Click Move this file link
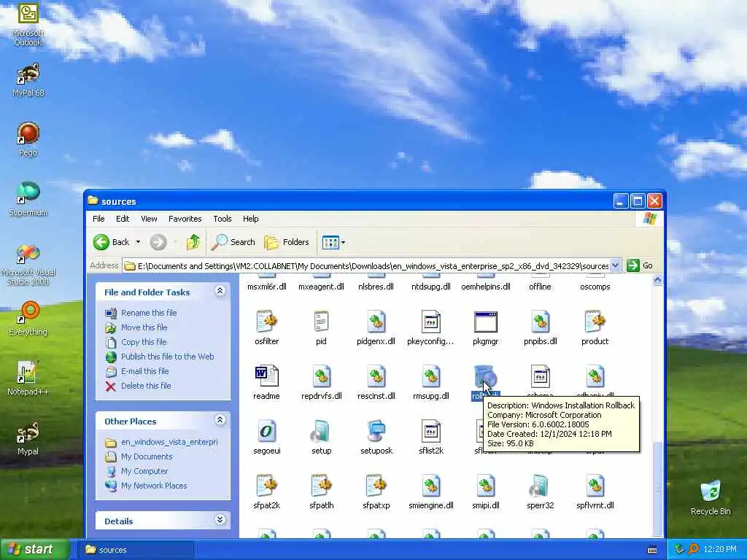The image size is (747, 560). coord(144,327)
